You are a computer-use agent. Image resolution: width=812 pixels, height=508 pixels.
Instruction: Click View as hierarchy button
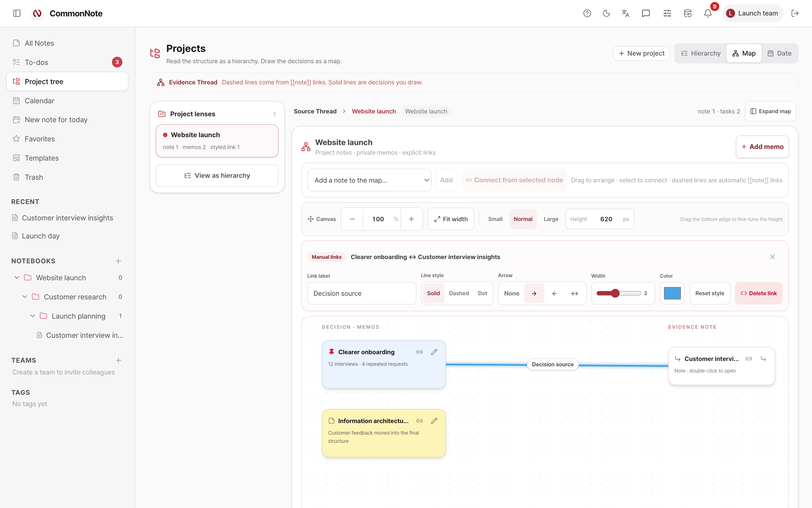(x=217, y=175)
